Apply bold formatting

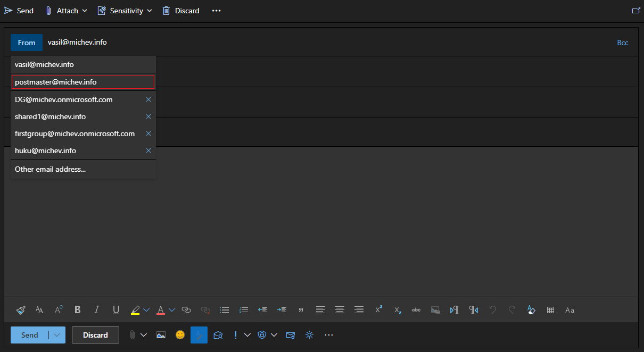(78, 309)
